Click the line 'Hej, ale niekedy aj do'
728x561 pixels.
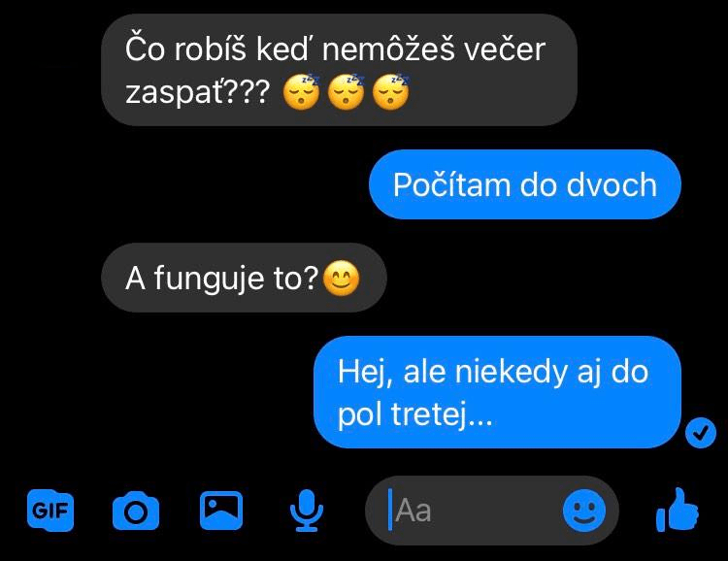coord(492,372)
